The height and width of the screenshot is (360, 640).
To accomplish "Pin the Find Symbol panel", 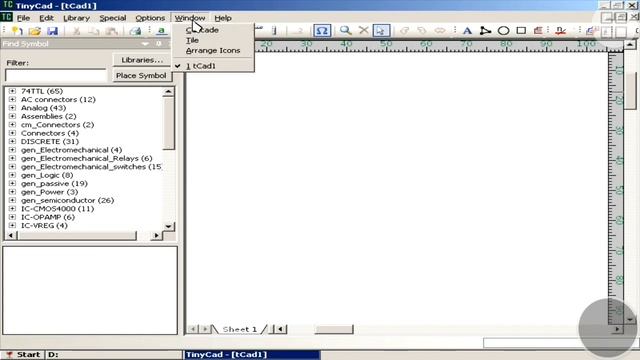I will click(x=159, y=44).
